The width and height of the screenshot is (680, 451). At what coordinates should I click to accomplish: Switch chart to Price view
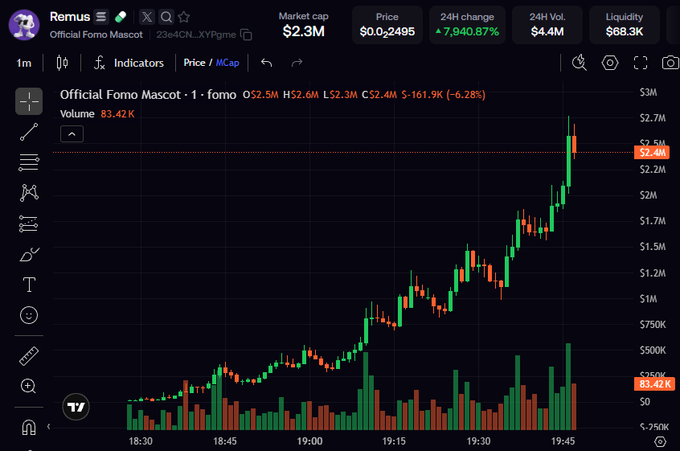coord(194,63)
